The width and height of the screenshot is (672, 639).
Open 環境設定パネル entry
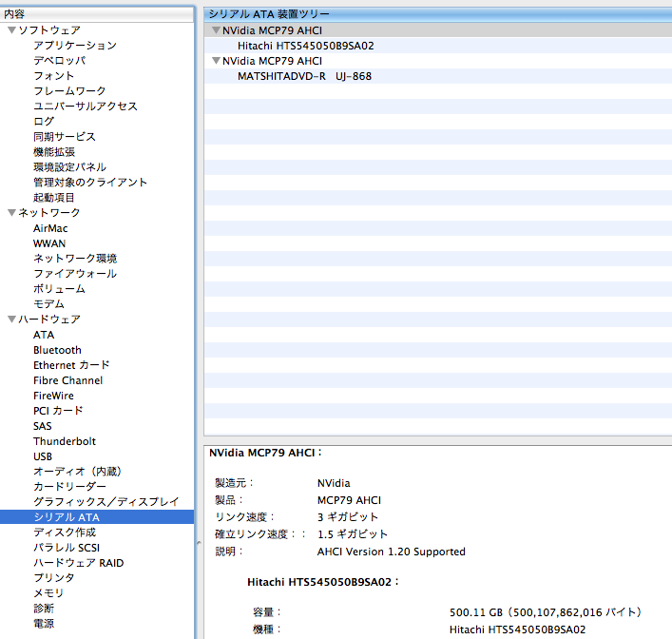pos(69,166)
